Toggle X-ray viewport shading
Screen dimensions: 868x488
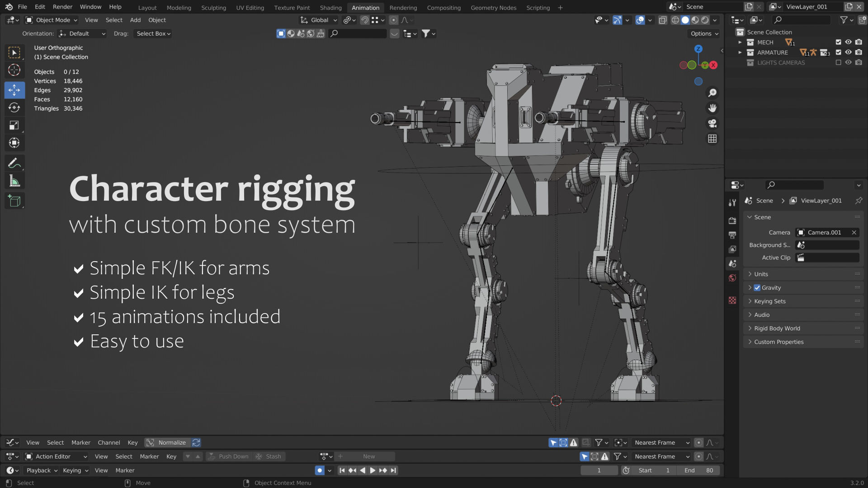coord(663,20)
